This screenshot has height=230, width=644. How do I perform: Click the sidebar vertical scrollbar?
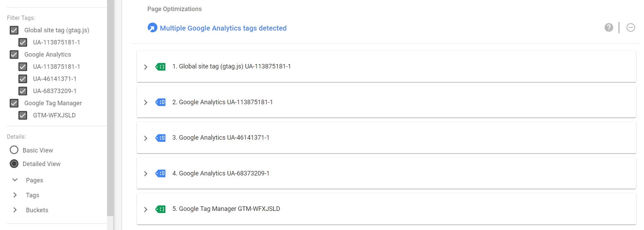[x=110, y=108]
